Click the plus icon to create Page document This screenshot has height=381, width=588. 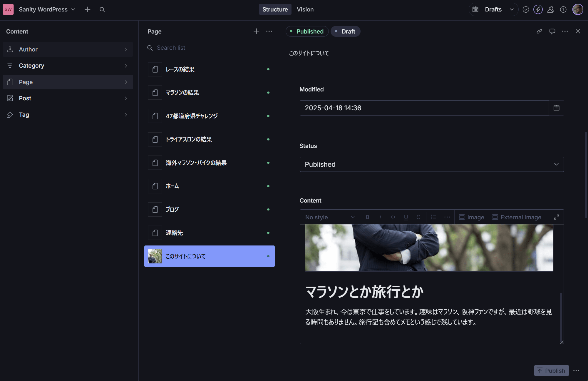click(256, 31)
